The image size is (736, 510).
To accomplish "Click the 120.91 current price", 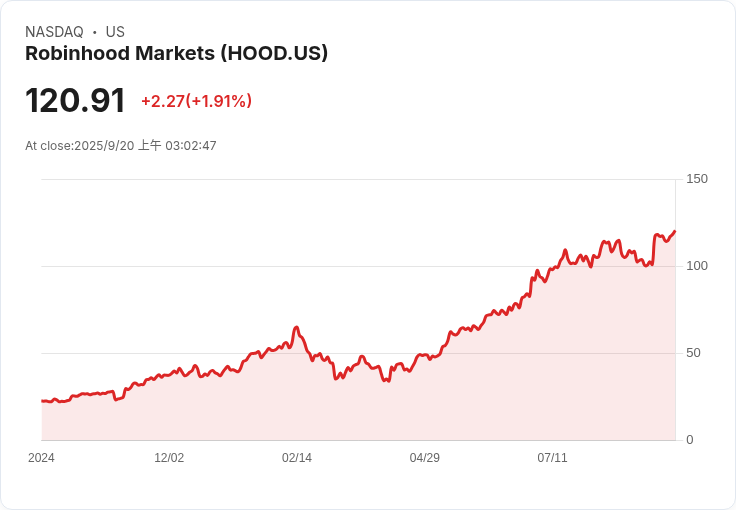I will [75, 100].
